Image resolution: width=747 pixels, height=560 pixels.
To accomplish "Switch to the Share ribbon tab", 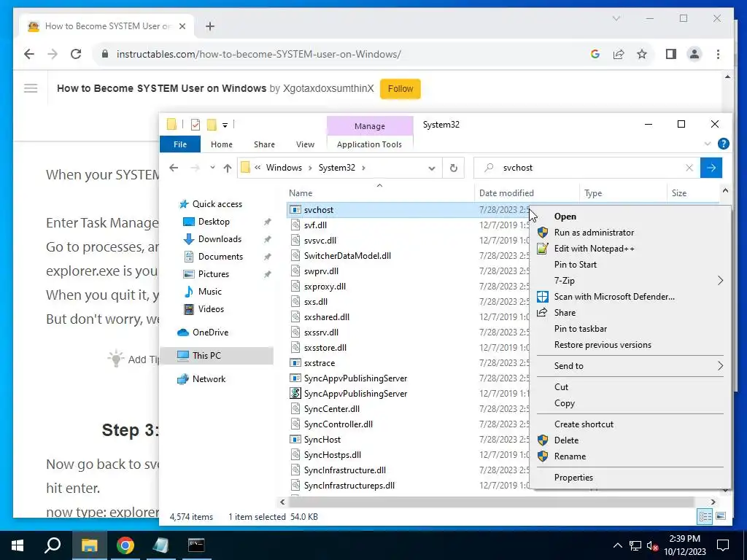I will (264, 144).
